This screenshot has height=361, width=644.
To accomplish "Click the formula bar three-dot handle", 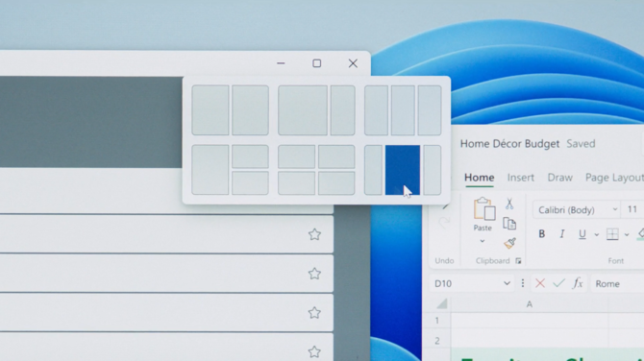I will [523, 283].
